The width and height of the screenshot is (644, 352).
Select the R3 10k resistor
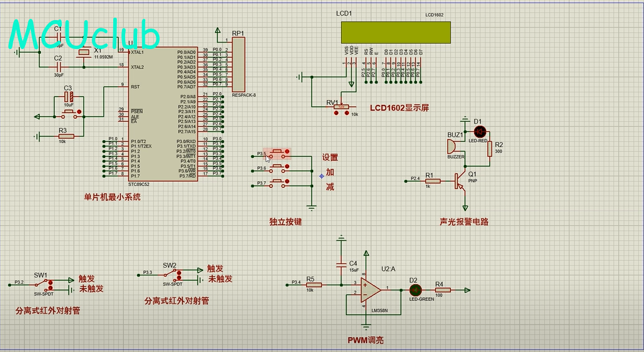[x=66, y=136]
